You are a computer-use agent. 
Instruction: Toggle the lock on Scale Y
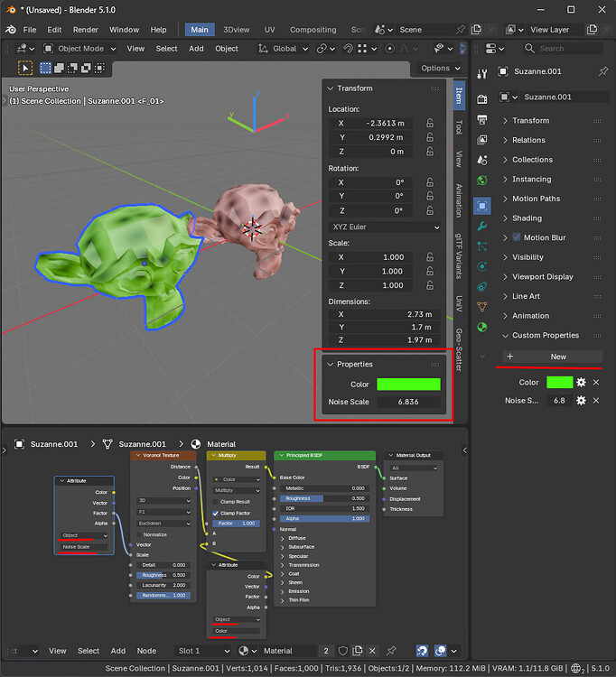[x=430, y=271]
